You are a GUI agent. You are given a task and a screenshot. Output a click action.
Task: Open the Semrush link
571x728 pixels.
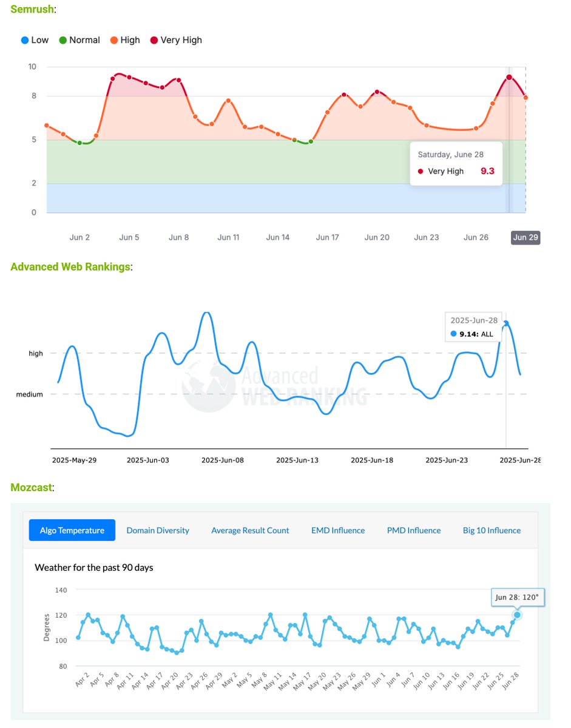point(32,8)
